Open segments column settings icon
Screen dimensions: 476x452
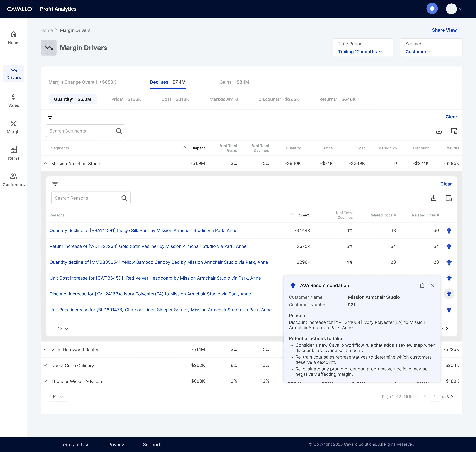(x=454, y=131)
